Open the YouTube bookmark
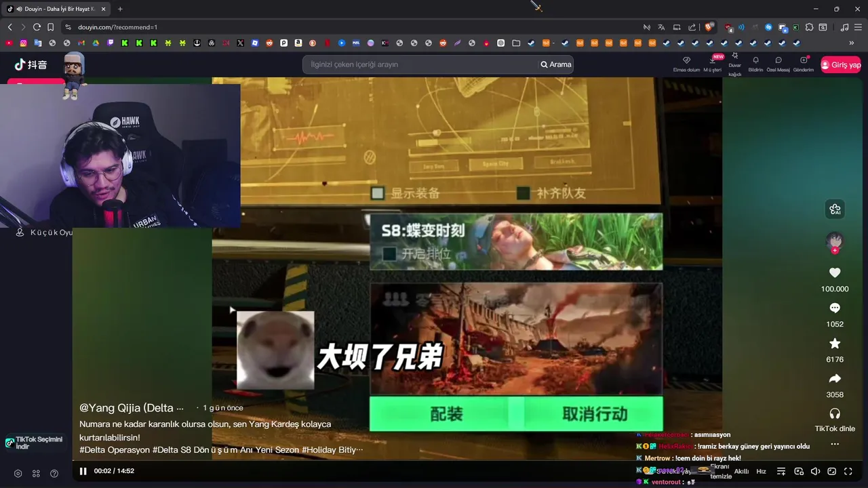 (9, 43)
